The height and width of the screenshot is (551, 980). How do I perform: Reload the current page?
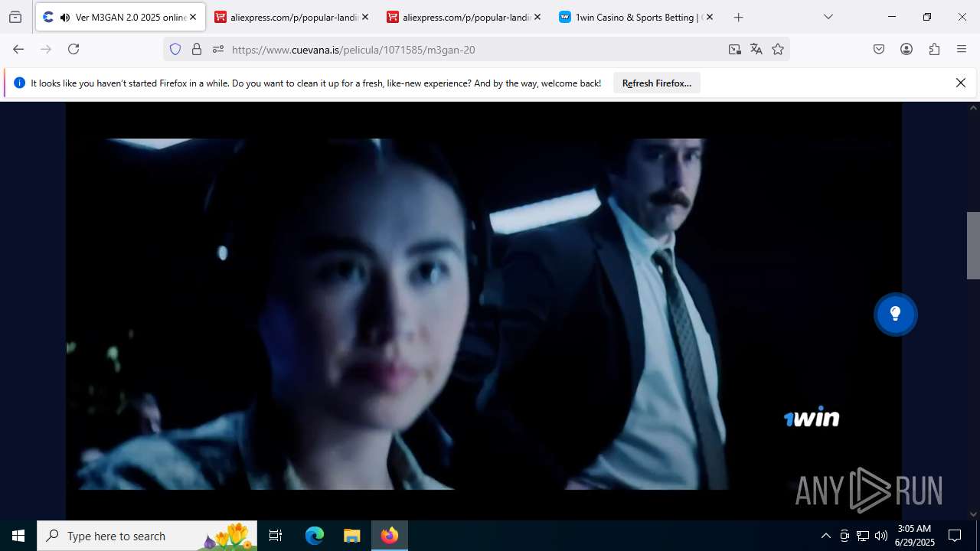click(73, 49)
